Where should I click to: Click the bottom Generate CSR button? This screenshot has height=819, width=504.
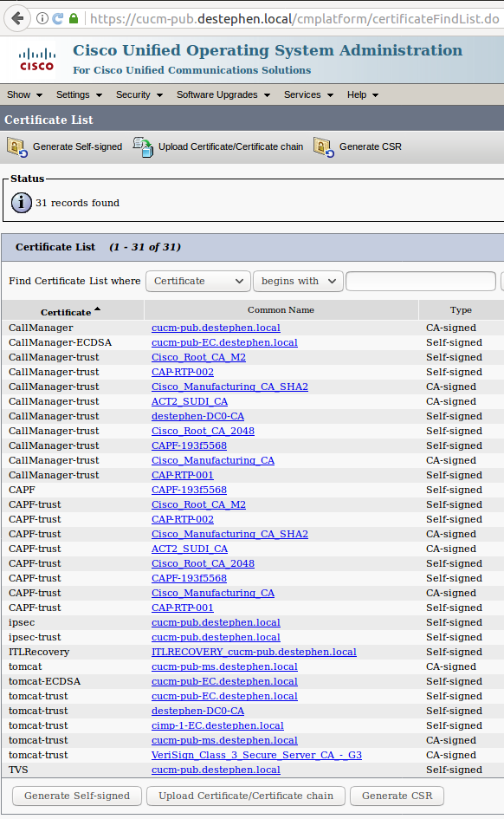[397, 796]
